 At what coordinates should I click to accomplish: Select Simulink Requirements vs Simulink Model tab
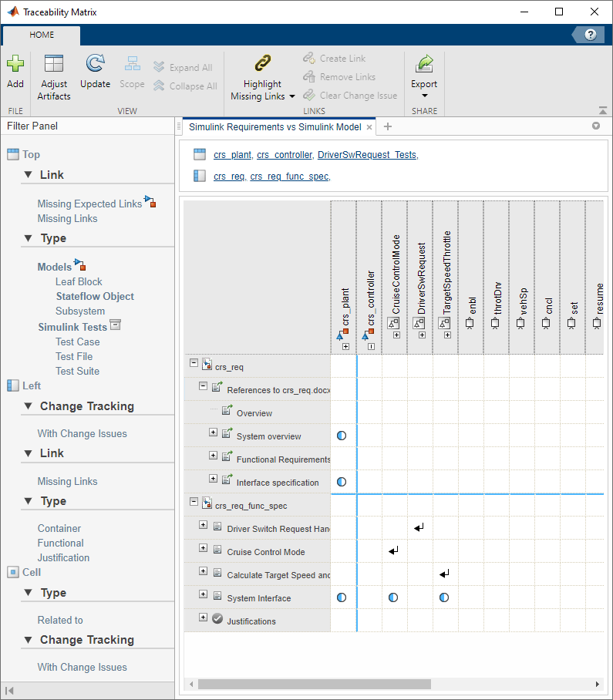(275, 126)
